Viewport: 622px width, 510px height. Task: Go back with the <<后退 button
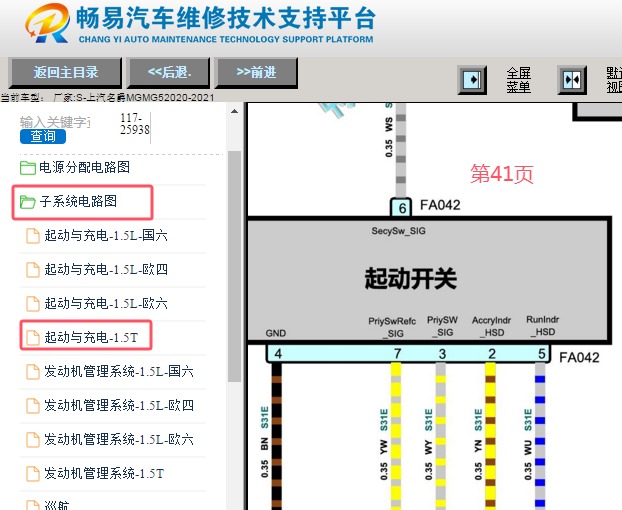pyautogui.click(x=168, y=73)
